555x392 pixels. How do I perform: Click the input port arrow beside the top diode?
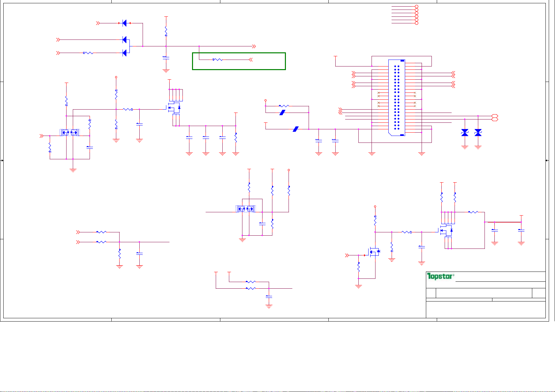click(98, 23)
